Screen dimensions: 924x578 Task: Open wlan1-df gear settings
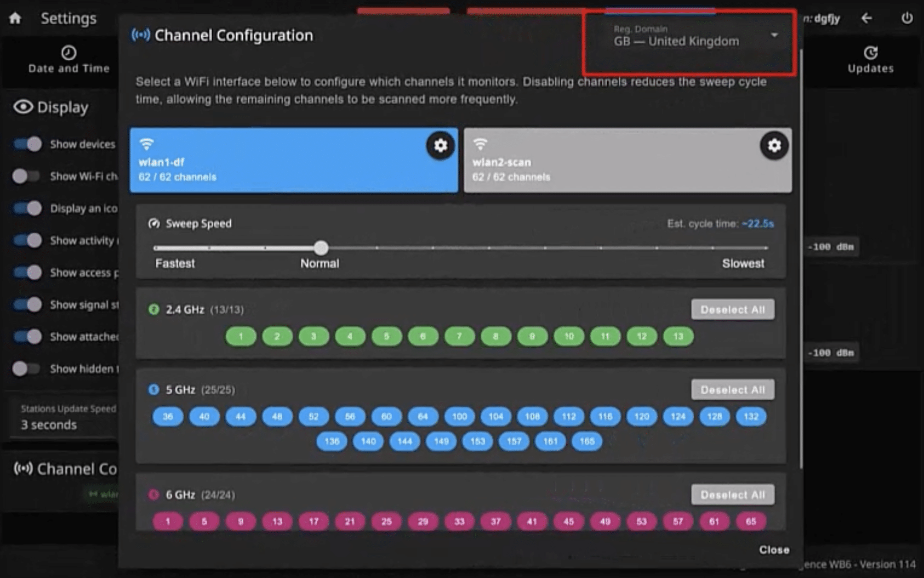(440, 145)
